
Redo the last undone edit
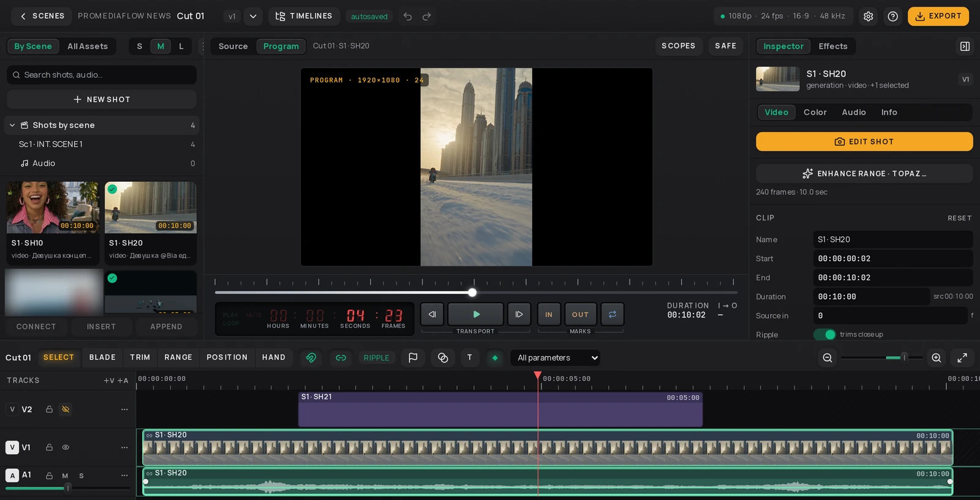(x=427, y=17)
